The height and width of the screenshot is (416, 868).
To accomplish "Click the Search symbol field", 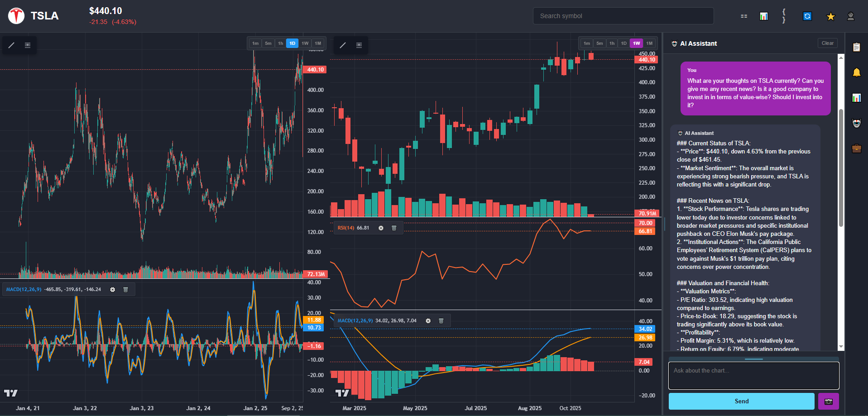I will (623, 16).
